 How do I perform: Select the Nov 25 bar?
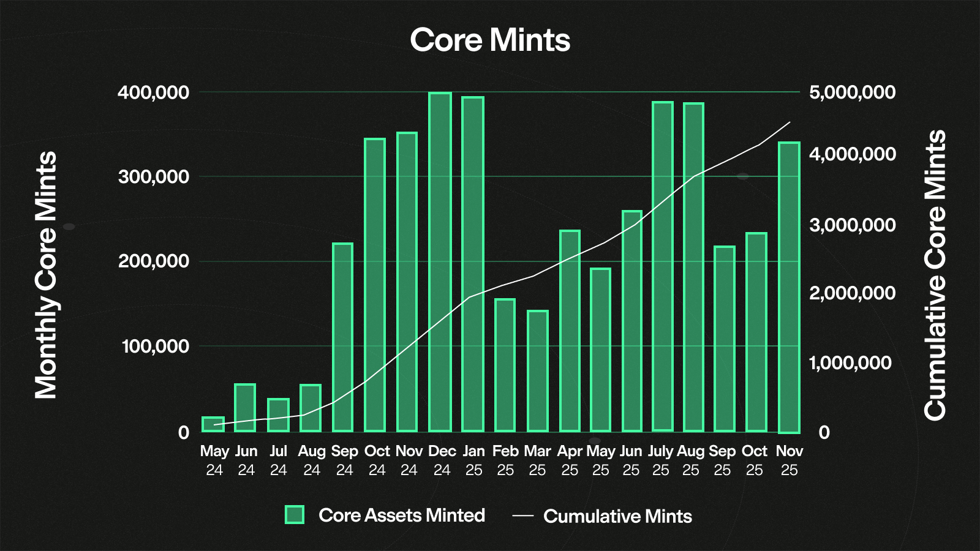pos(789,287)
